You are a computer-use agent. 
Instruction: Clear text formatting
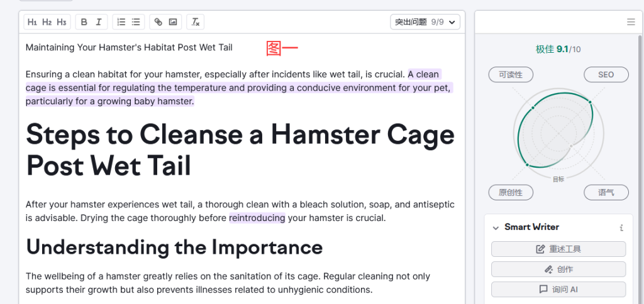click(x=196, y=22)
